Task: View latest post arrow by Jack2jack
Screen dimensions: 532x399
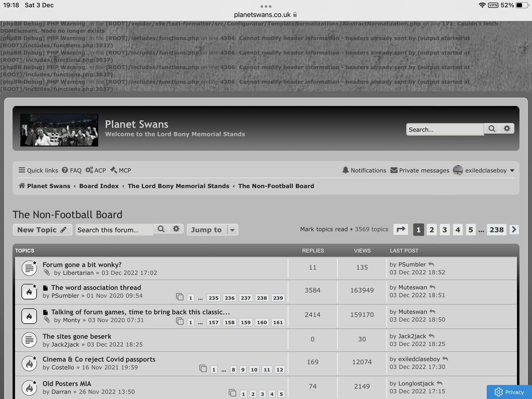Action: [x=432, y=336]
